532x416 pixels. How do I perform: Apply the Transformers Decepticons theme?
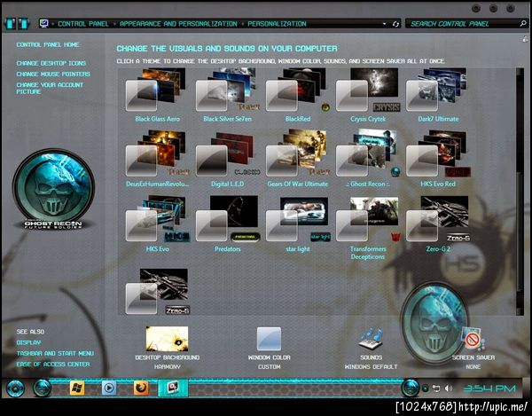coord(368,227)
